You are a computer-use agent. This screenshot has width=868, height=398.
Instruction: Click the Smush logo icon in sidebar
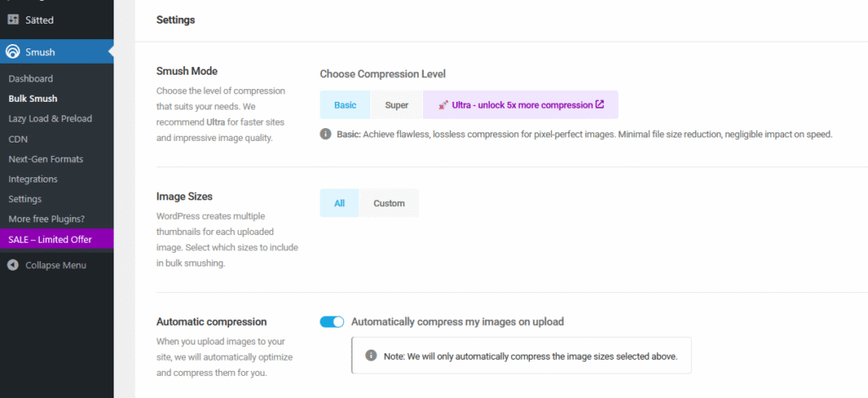click(13, 51)
